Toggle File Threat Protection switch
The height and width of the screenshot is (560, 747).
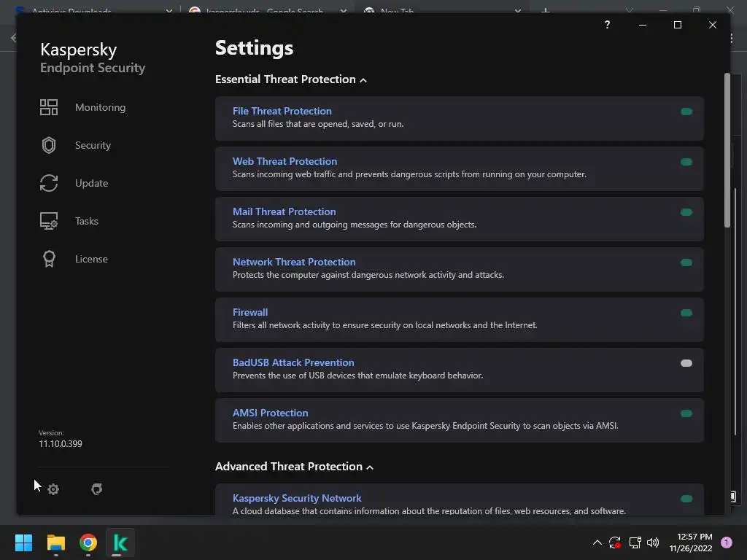pos(686,112)
